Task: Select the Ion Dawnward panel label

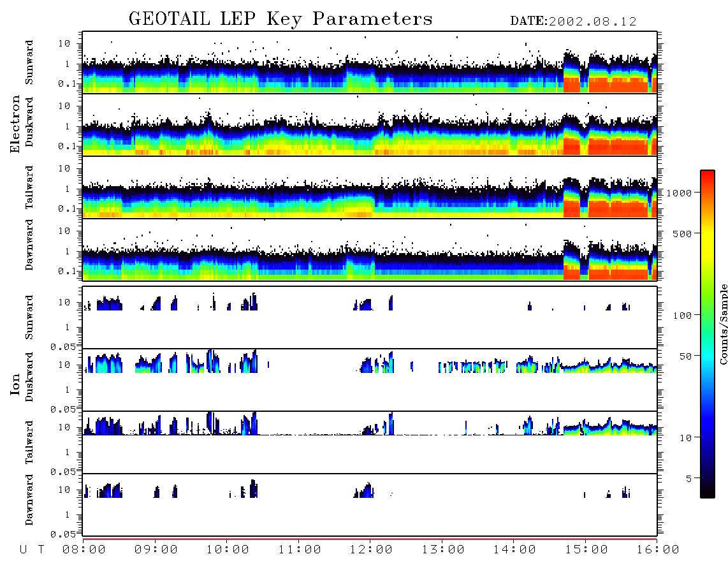Action: pos(29,500)
